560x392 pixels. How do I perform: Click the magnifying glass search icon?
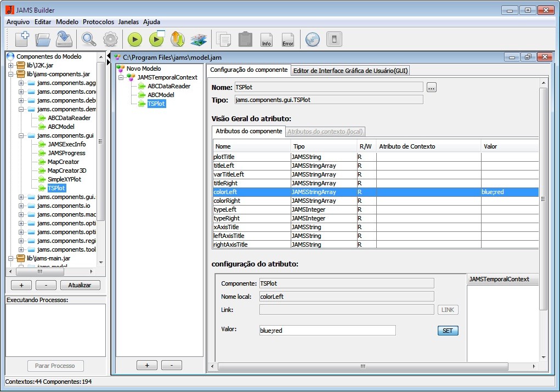[88, 39]
